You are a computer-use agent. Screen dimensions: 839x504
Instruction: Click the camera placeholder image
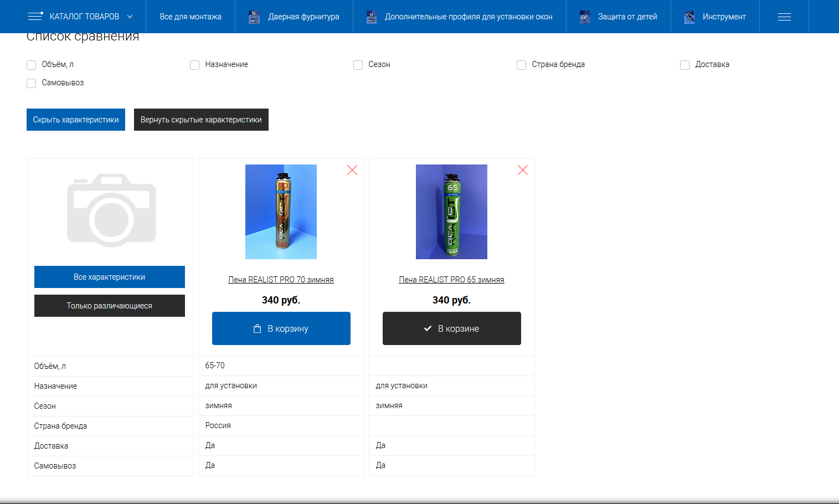pos(111,210)
